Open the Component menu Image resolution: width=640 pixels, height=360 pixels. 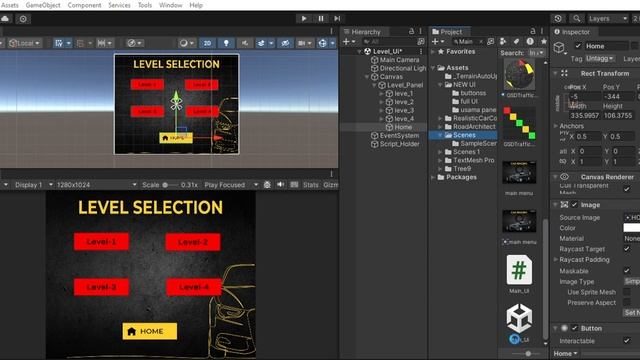coord(84,5)
